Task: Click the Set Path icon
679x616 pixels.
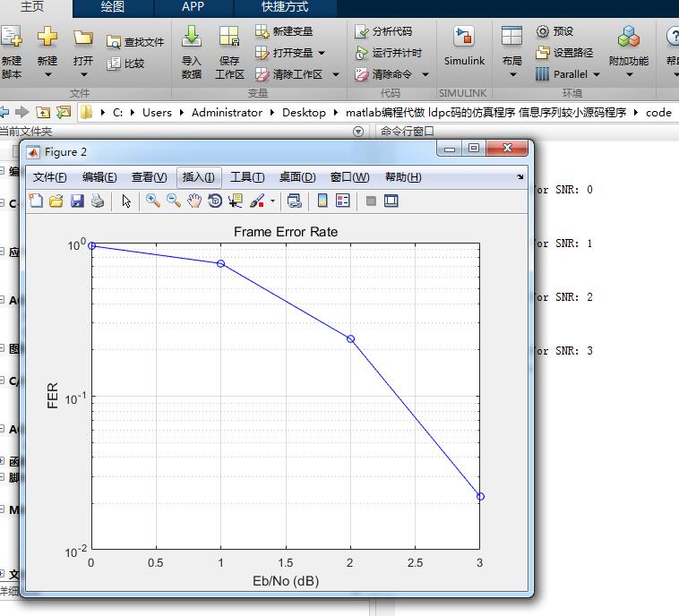Action: tap(542, 53)
